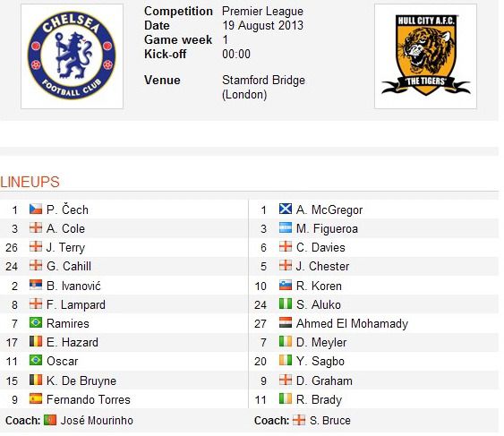
Task: Select the Stamford Bridge venue text
Action: [x=263, y=80]
